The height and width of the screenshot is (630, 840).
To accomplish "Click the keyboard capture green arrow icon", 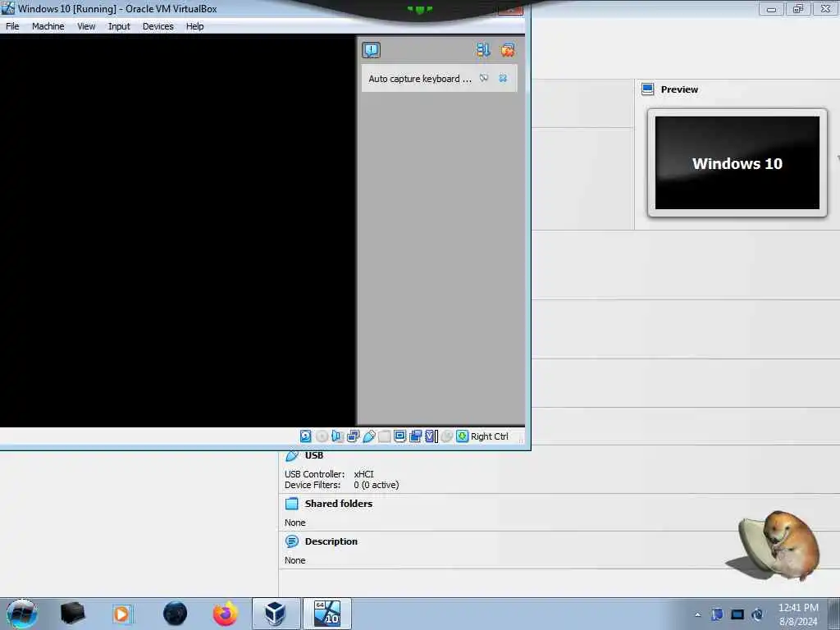I will pos(463,436).
